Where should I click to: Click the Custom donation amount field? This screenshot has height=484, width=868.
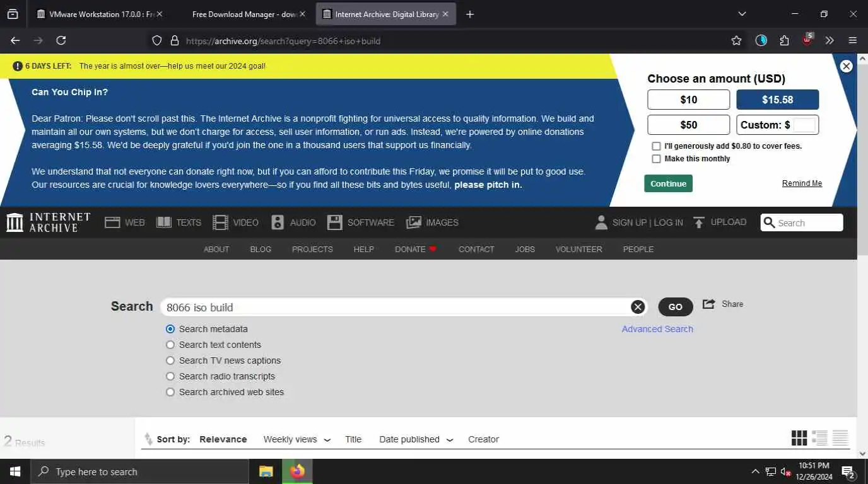tap(804, 125)
